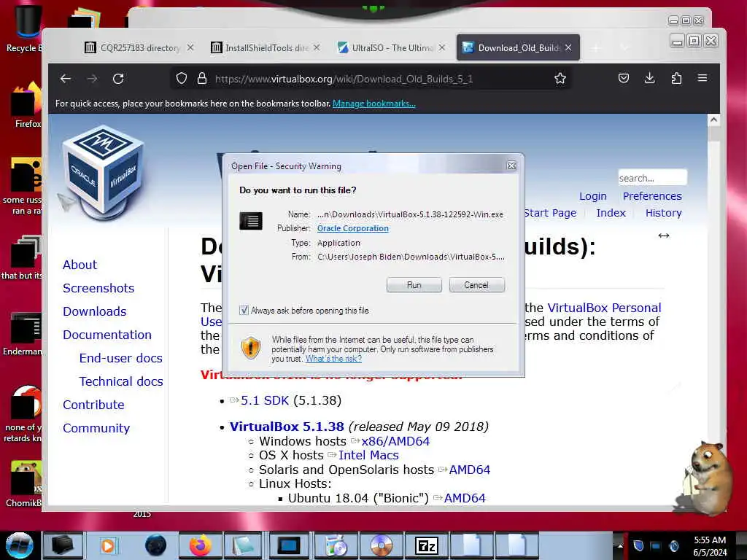The image size is (747, 560).
Task: Open the disc burner CD taskbar icon
Action: [381, 545]
